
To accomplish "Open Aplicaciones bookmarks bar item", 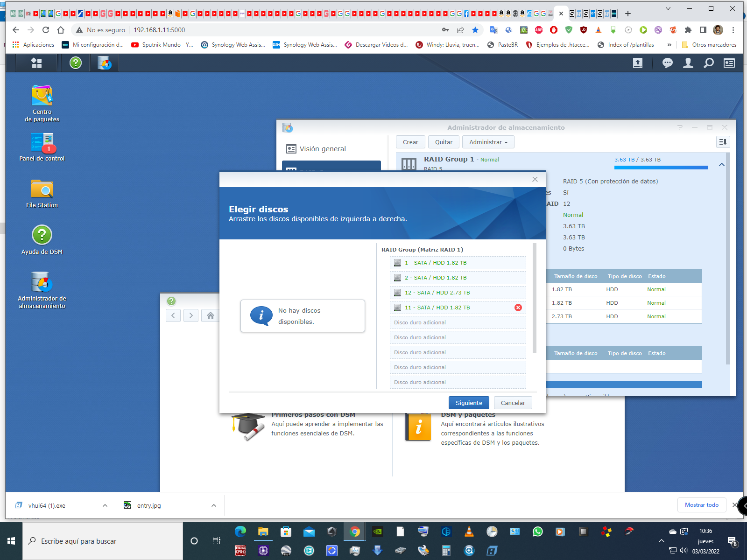I will tap(33, 45).
